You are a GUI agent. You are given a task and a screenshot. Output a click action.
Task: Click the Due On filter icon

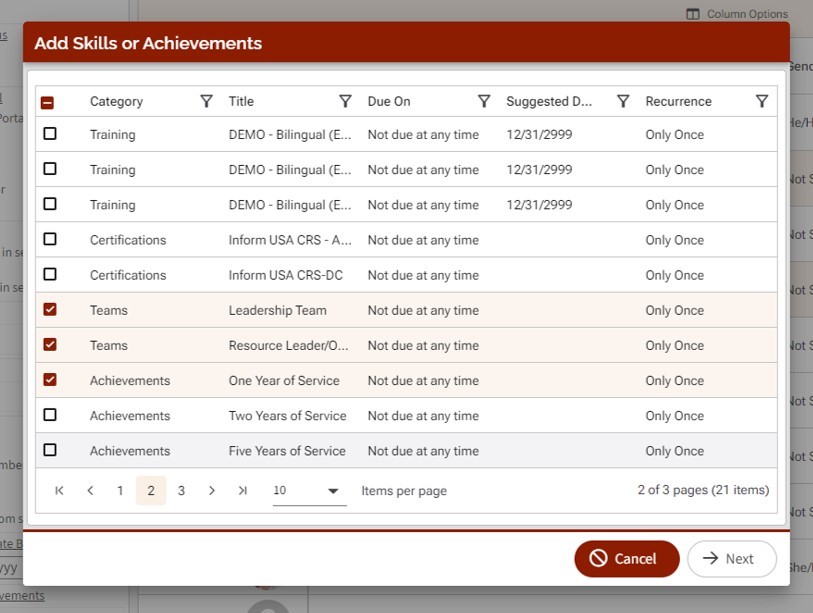coord(484,101)
